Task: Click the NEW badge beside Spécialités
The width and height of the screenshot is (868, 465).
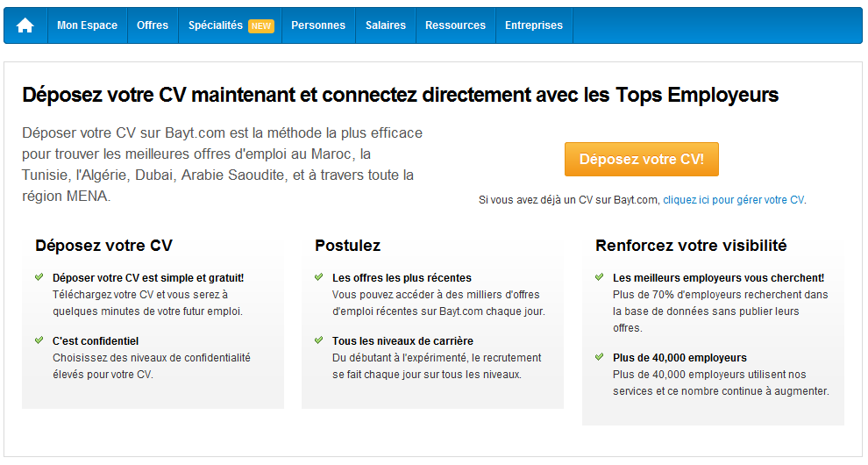Action: pyautogui.click(x=260, y=26)
